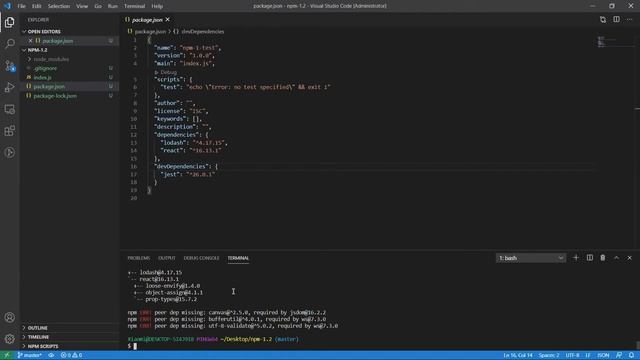
Task: Open package-lock.json in the file explorer
Action: [x=55, y=96]
